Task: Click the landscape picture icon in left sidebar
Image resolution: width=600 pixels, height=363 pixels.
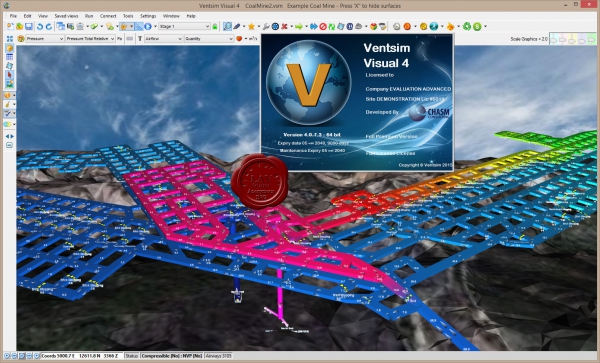Action: pyautogui.click(x=10, y=83)
